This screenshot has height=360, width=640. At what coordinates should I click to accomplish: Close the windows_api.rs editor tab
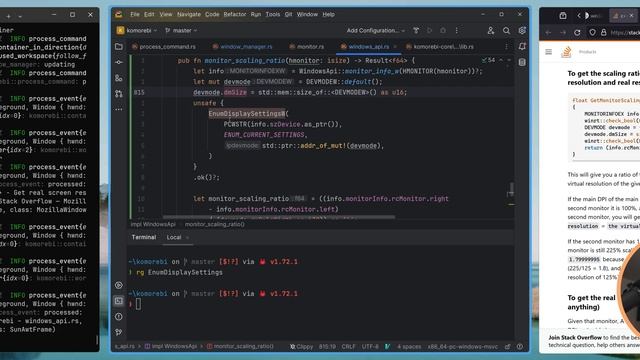(395, 47)
